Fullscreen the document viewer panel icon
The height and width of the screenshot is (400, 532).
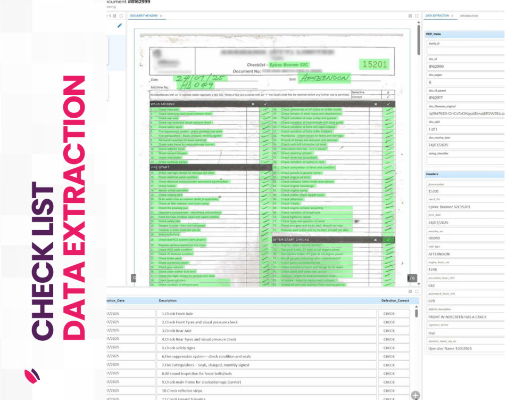(x=417, y=16)
